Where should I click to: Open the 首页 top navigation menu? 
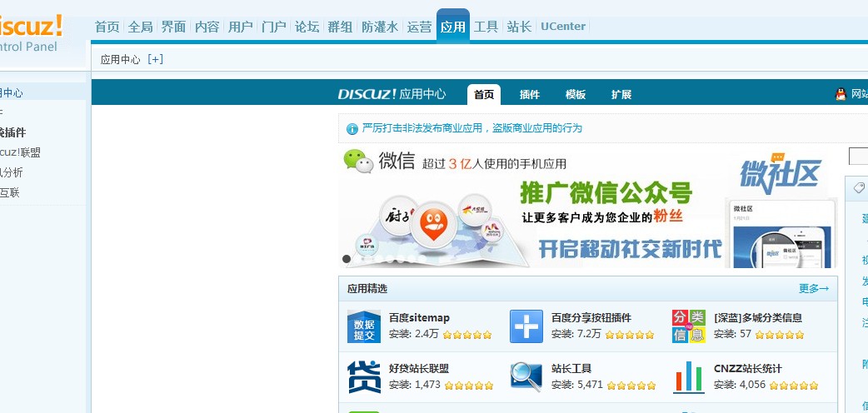[x=107, y=27]
